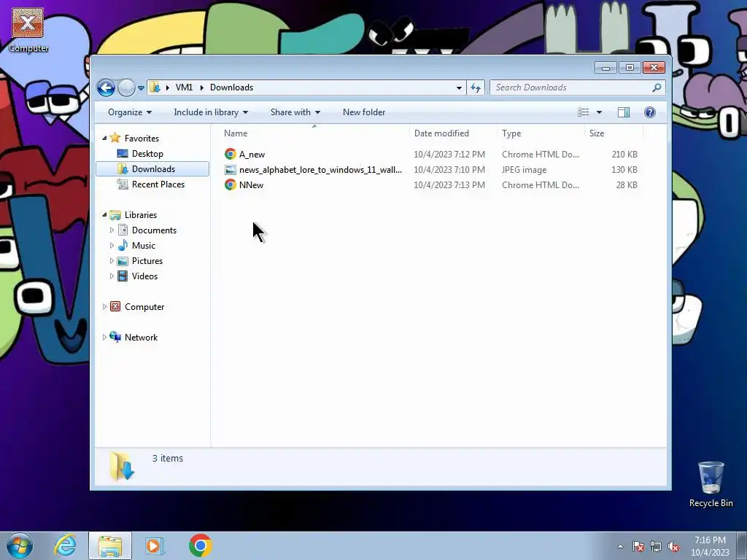
Task: Open the Share with menu
Action: (x=295, y=112)
